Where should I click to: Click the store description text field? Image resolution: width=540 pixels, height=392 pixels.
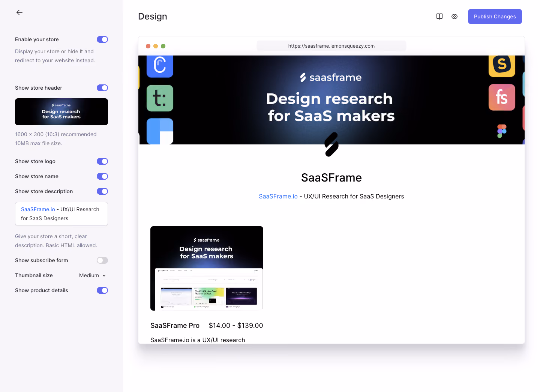click(61, 214)
